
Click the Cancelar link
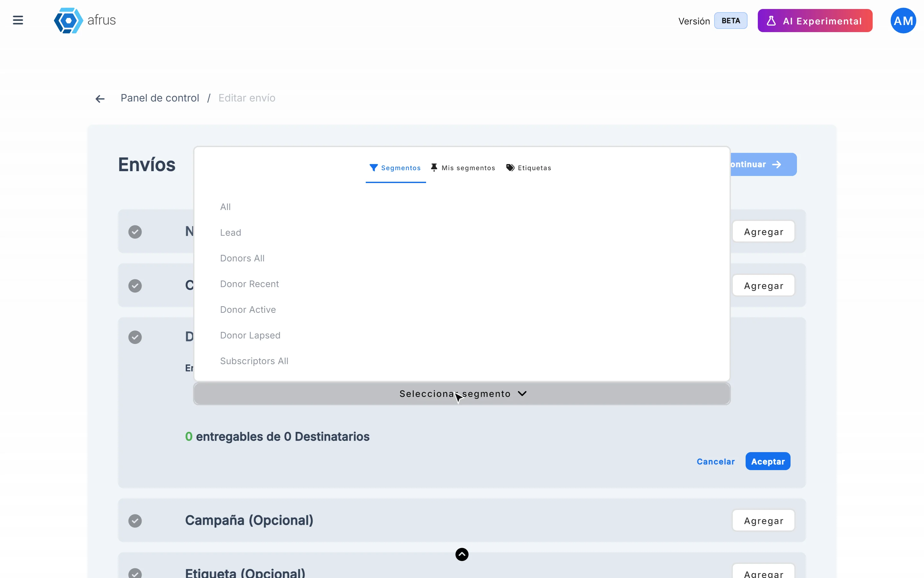tap(715, 461)
